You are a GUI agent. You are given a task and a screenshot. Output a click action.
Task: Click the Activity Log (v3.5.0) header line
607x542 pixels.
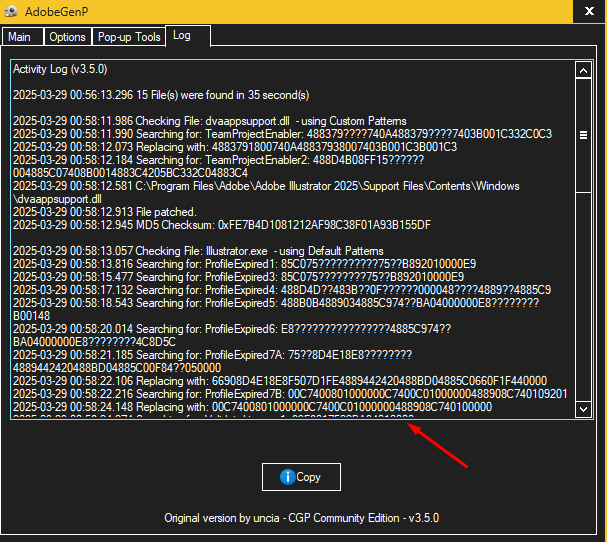pos(60,70)
